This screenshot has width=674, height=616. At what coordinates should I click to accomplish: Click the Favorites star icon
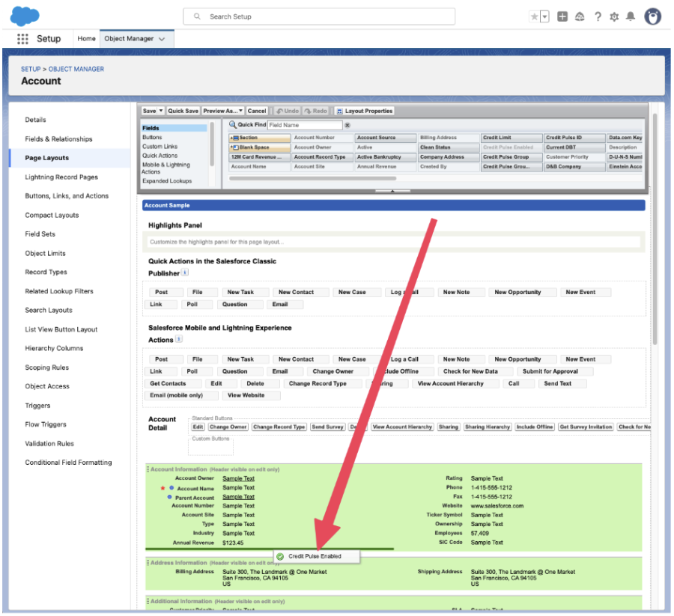click(x=534, y=16)
